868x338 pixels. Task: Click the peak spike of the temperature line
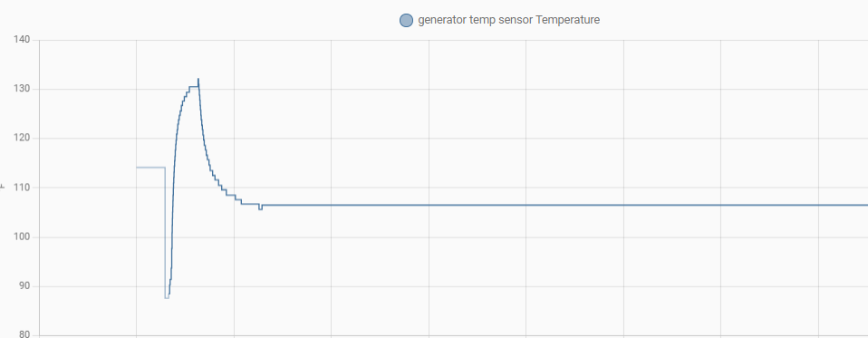click(198, 81)
